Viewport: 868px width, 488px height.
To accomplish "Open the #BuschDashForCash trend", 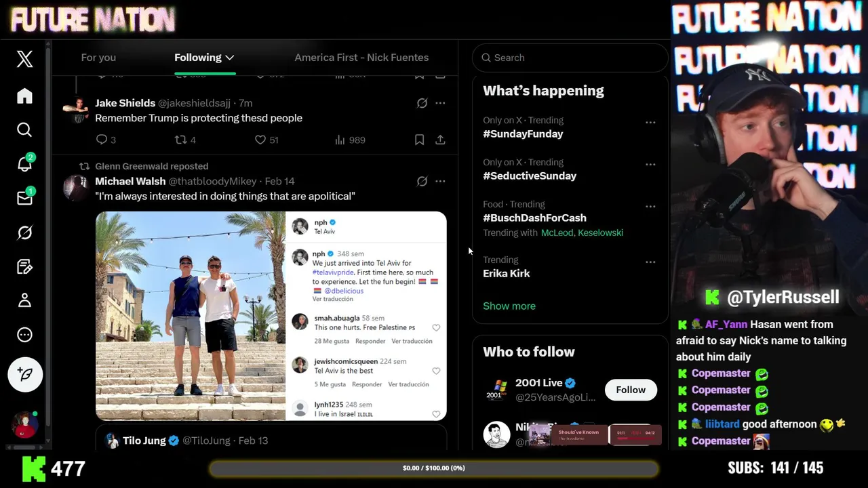I will point(534,218).
